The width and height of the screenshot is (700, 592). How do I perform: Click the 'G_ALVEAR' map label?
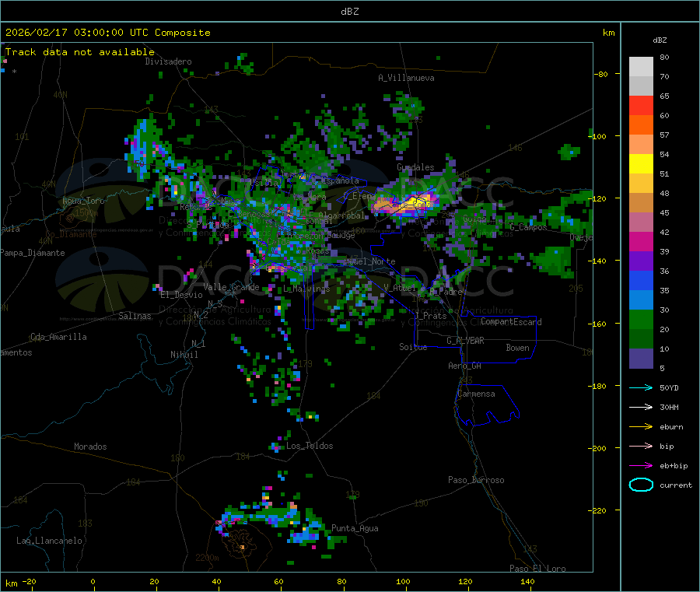(465, 341)
